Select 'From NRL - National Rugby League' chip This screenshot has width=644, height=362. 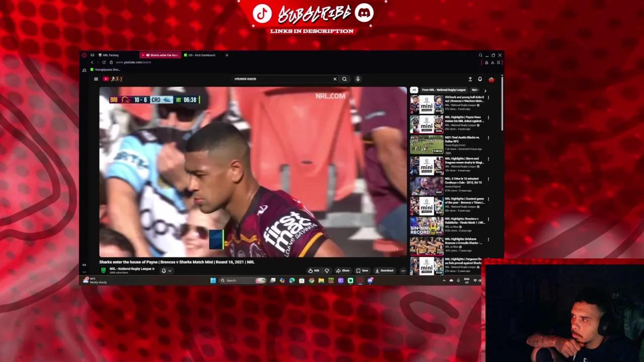443,90
